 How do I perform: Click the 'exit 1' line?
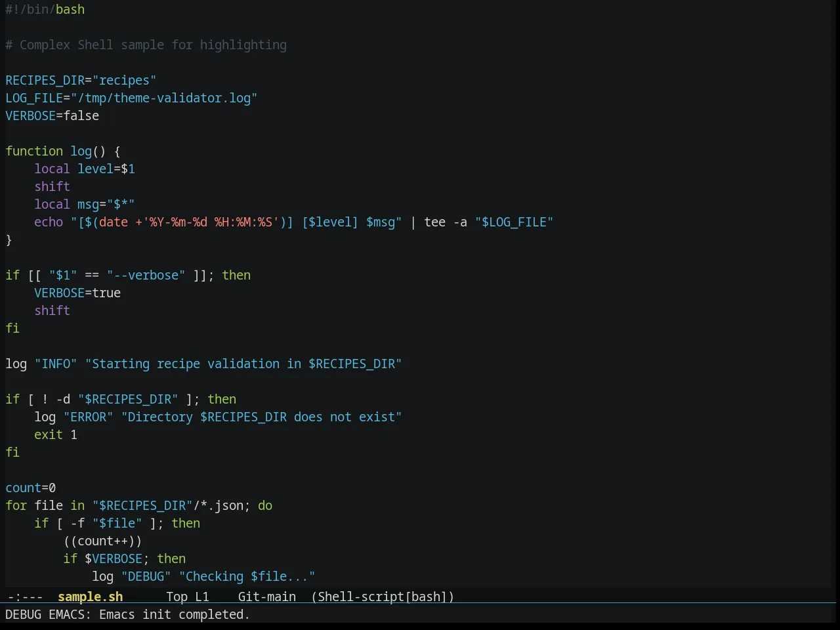click(x=56, y=434)
